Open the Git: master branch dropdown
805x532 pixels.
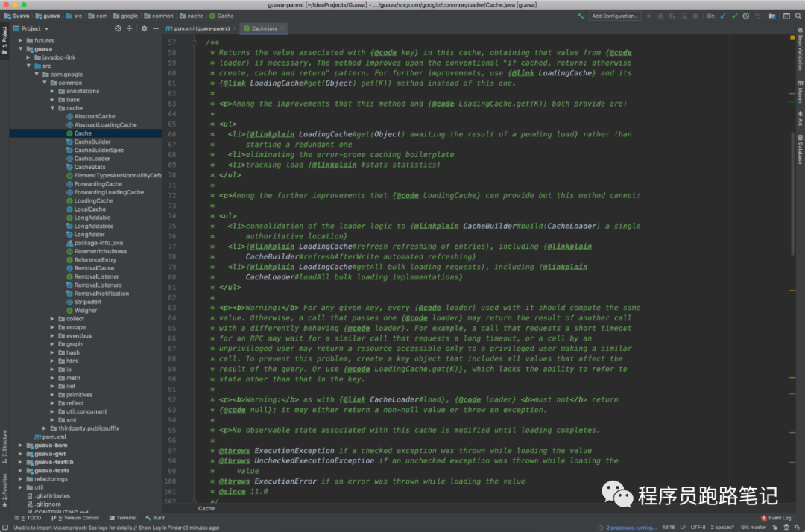tap(753, 528)
